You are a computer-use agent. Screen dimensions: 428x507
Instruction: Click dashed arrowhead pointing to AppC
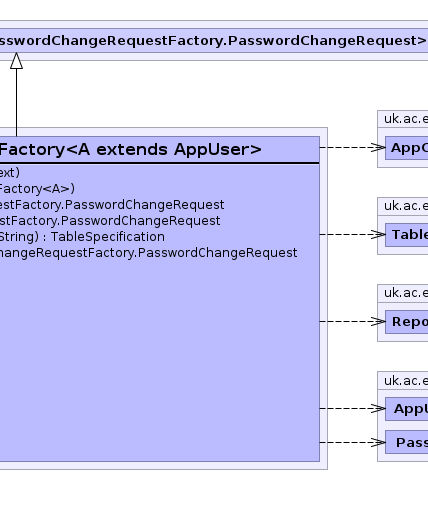coord(378,147)
